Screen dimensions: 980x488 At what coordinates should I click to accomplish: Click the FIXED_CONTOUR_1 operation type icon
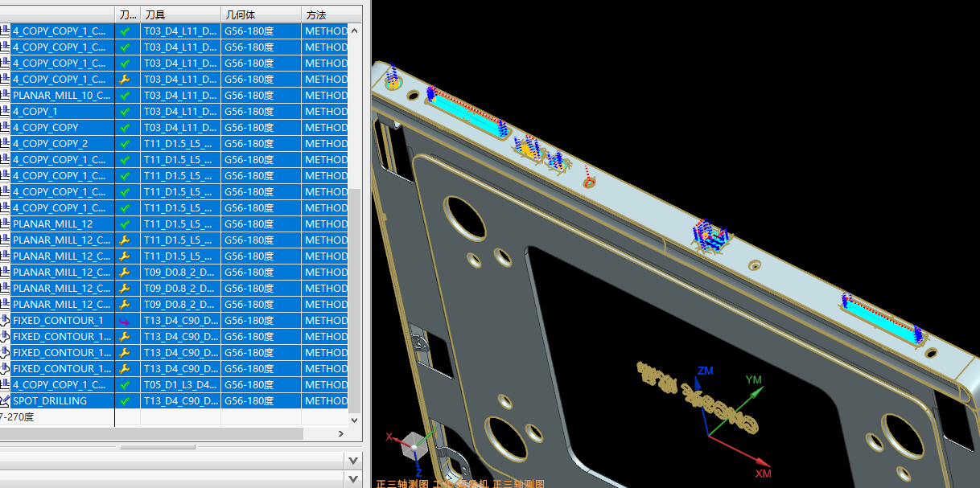coord(5,320)
